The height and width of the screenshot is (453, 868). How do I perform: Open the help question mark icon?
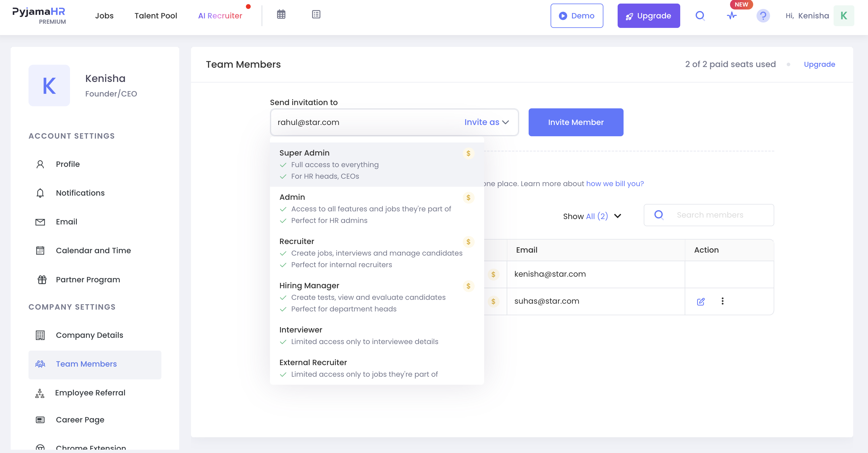point(763,15)
